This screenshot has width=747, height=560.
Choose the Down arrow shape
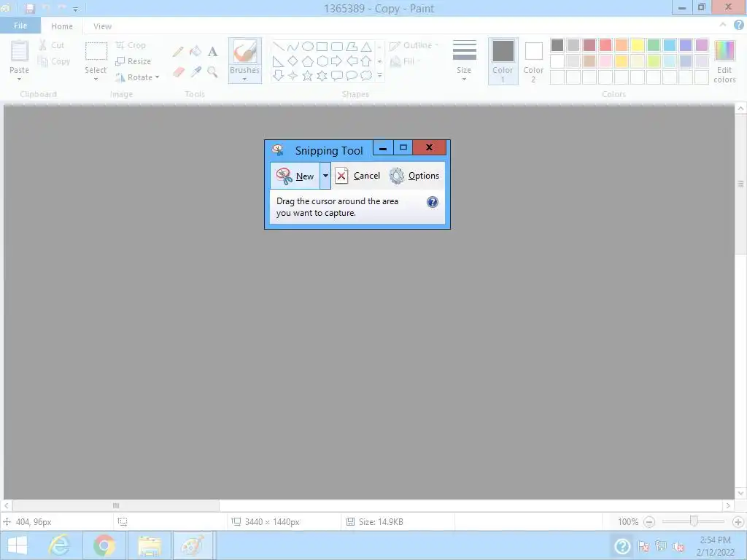tap(279, 76)
